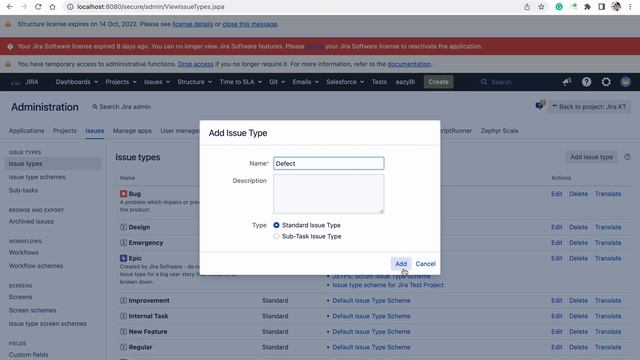Screen dimensions: 640x360
Task: Click the Name field containing Defect
Action: pyautogui.click(x=329, y=163)
